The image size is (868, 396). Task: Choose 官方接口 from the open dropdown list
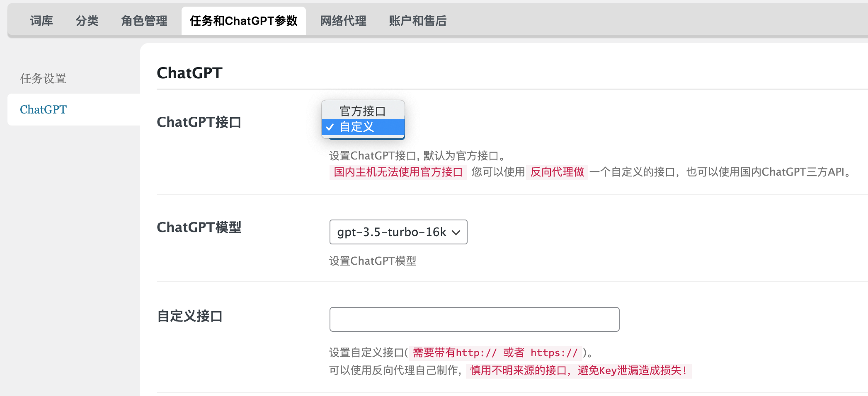(x=362, y=111)
